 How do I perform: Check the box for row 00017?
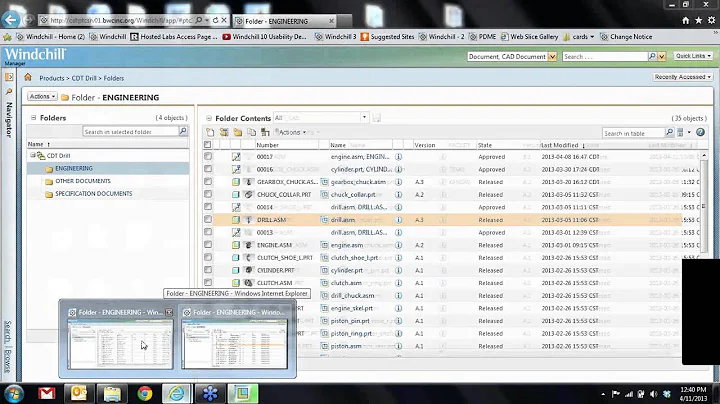(x=208, y=156)
